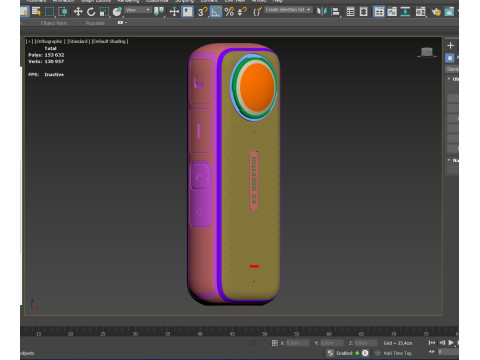Toggle 3D Snaps
The width and height of the screenshot is (480, 360).
pos(202,12)
